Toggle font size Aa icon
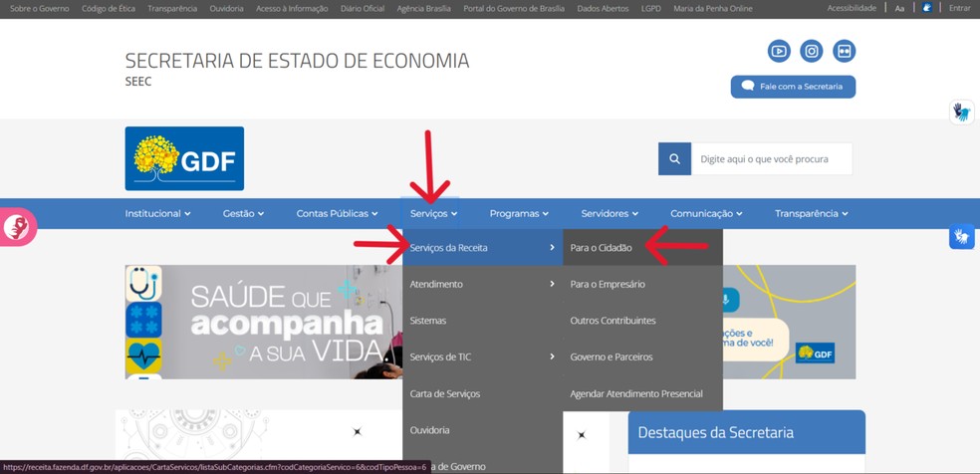980x474 pixels. tap(899, 9)
